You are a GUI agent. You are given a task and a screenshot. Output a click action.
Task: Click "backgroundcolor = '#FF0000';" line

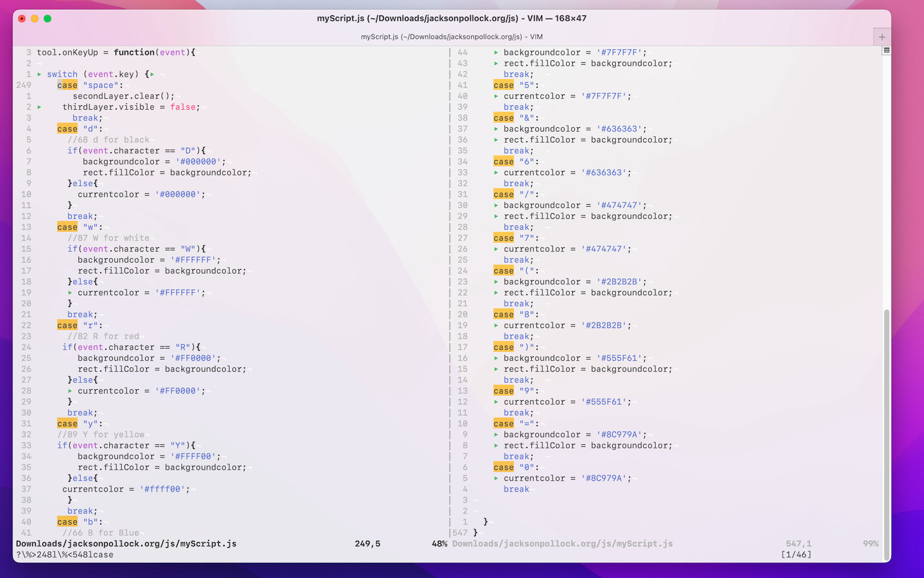tap(149, 358)
